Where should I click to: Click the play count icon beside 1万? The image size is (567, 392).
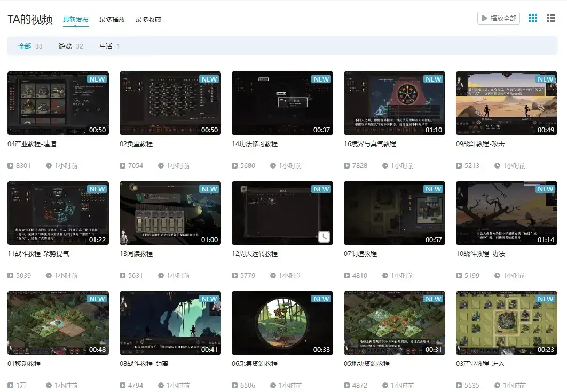pos(10,385)
